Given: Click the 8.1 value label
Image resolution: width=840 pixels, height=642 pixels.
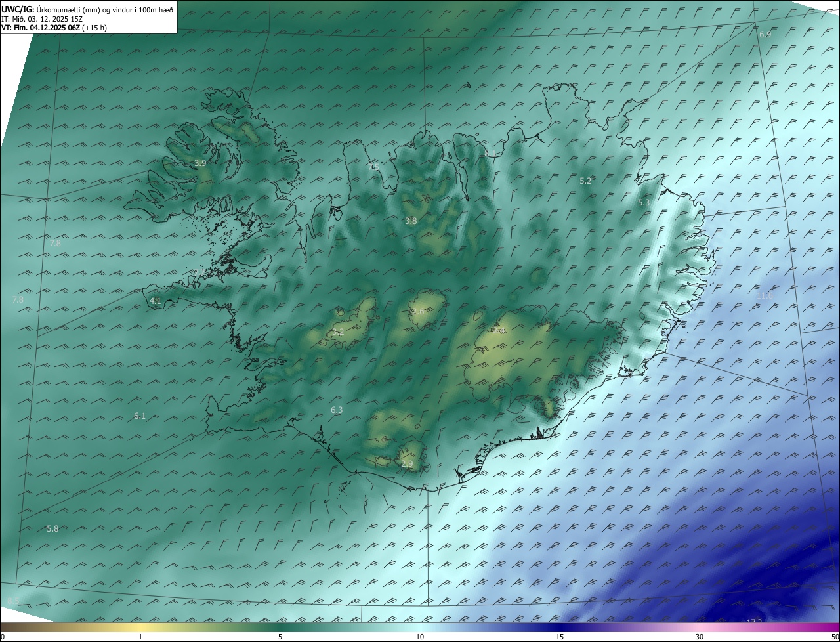Looking at the screenshot, I should click(x=490, y=153).
